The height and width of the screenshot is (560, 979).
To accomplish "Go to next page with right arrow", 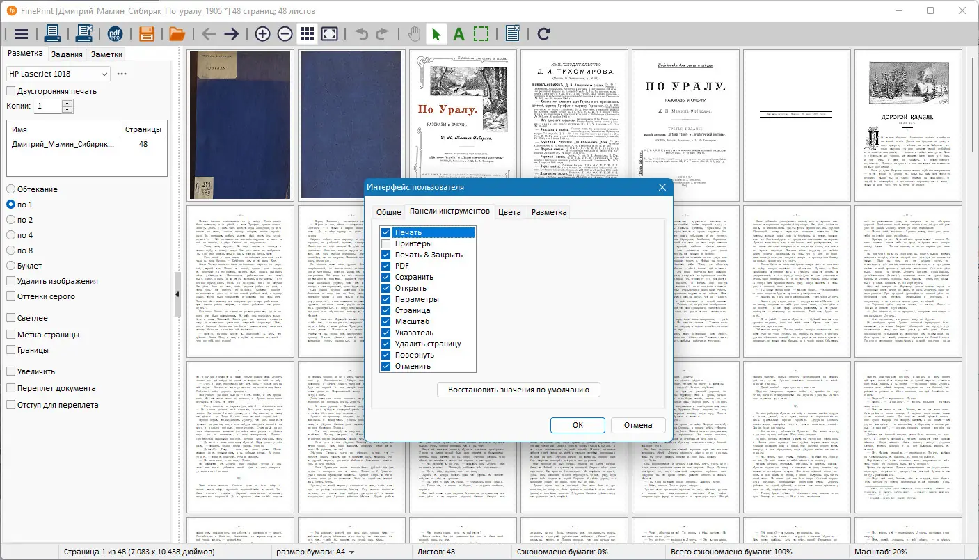I will [x=231, y=33].
